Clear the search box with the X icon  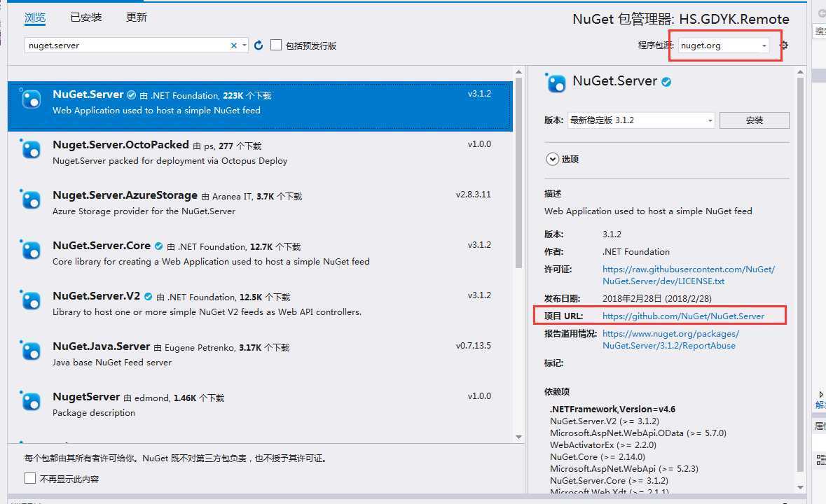(x=234, y=45)
